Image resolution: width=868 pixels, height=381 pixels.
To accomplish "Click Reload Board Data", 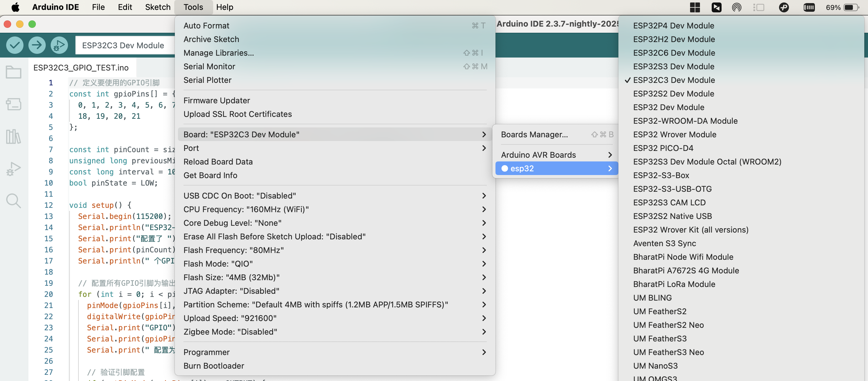I will [x=335, y=162].
